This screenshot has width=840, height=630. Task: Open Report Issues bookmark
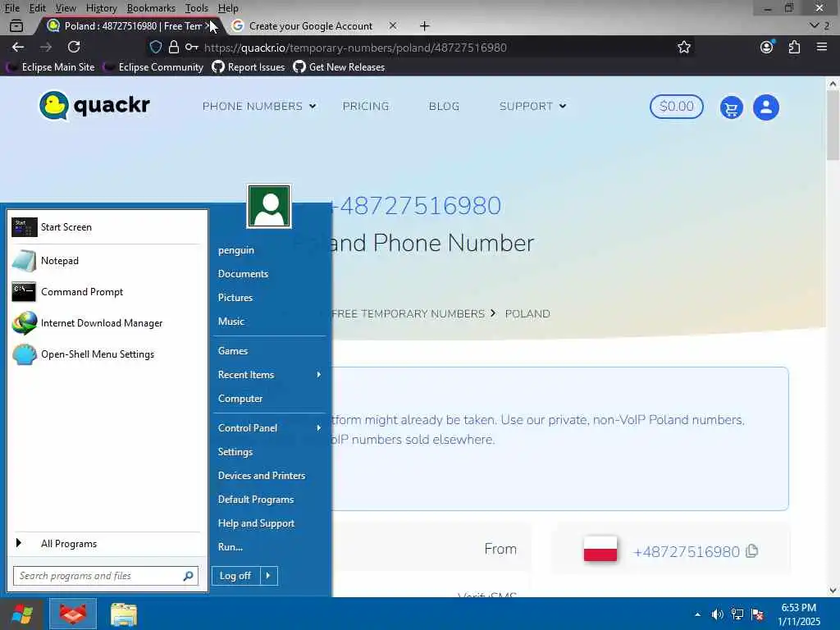[x=249, y=67]
